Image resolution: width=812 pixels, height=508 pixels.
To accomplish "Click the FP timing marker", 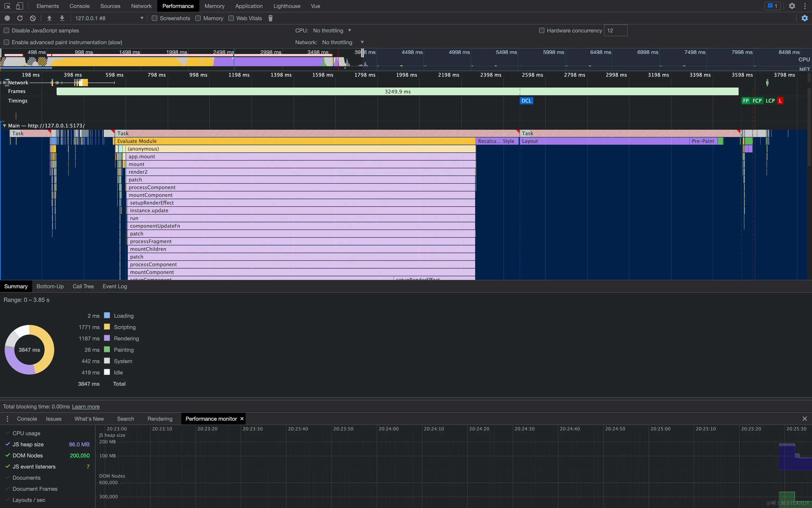I will 746,101.
